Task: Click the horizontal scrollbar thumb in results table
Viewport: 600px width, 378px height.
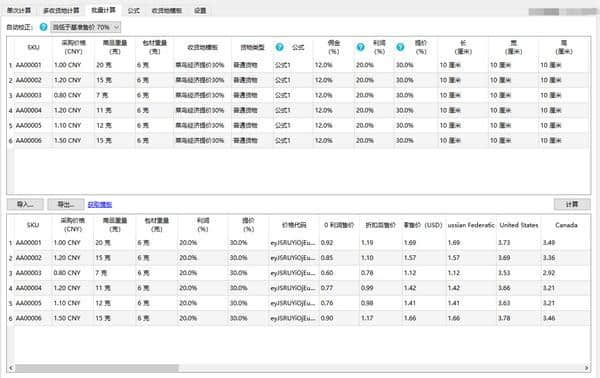Action: [x=97, y=368]
